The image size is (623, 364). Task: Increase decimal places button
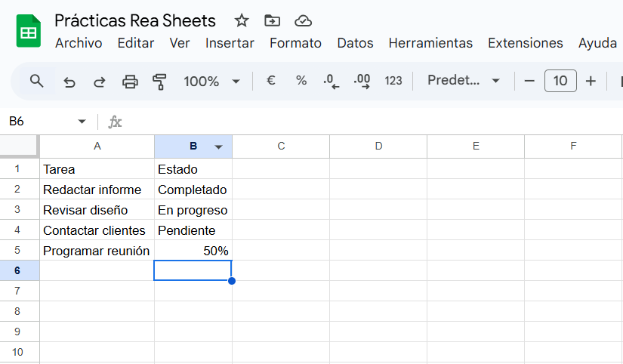(362, 81)
